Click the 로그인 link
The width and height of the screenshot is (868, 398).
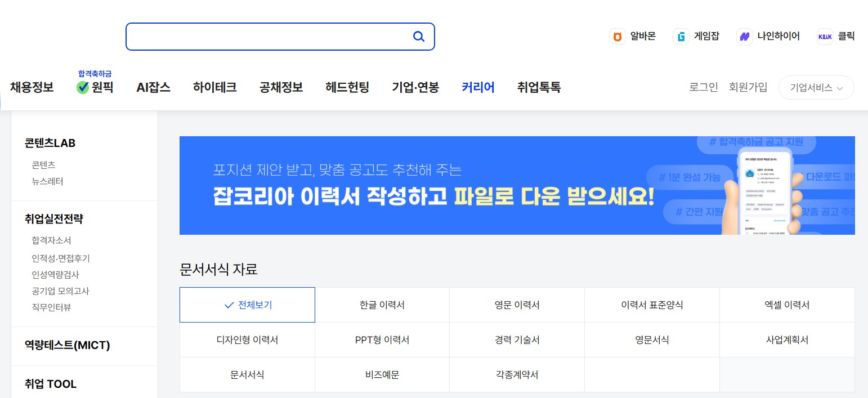click(704, 87)
